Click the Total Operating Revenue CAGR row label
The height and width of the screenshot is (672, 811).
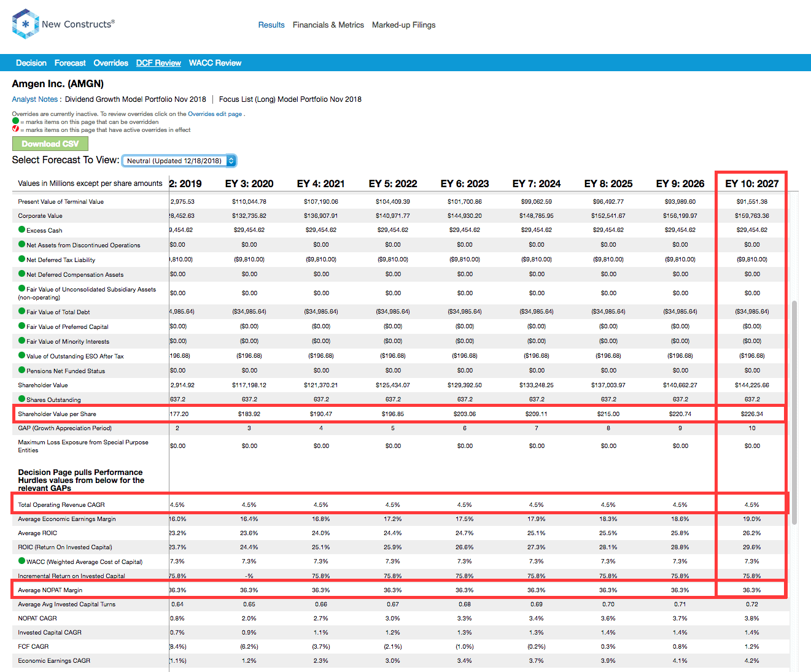click(x=61, y=505)
